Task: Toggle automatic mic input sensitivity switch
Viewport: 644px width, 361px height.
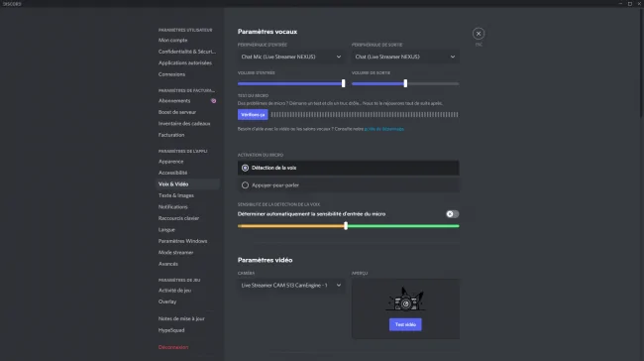Action: [x=452, y=214]
